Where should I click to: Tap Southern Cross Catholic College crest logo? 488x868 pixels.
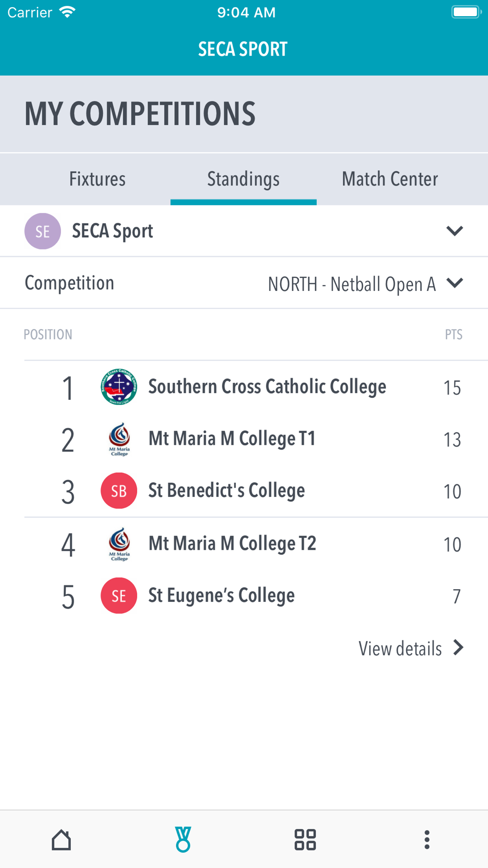pos(119,387)
